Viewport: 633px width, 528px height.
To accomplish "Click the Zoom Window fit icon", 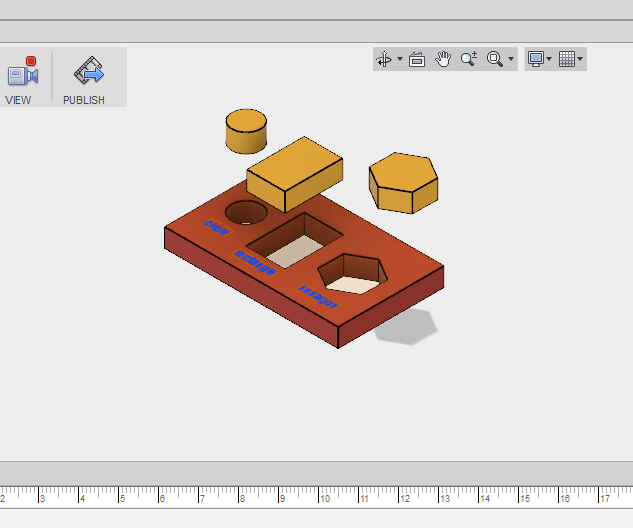I will (x=494, y=59).
